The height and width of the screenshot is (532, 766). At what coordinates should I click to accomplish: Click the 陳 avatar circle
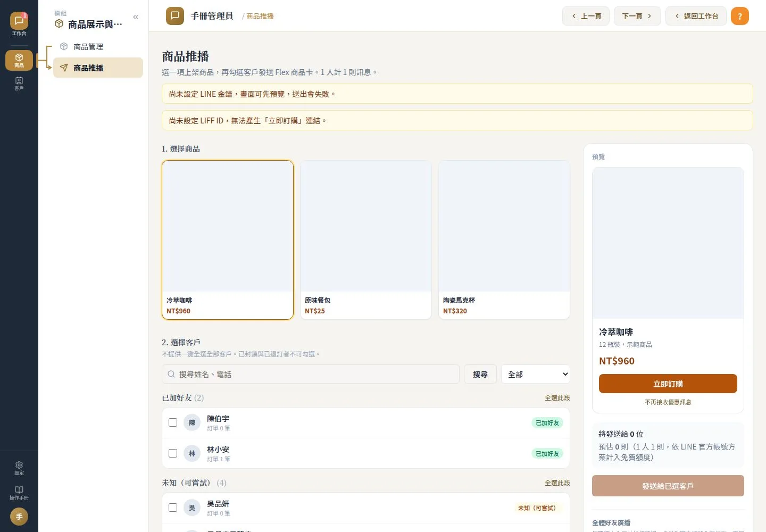point(192,422)
